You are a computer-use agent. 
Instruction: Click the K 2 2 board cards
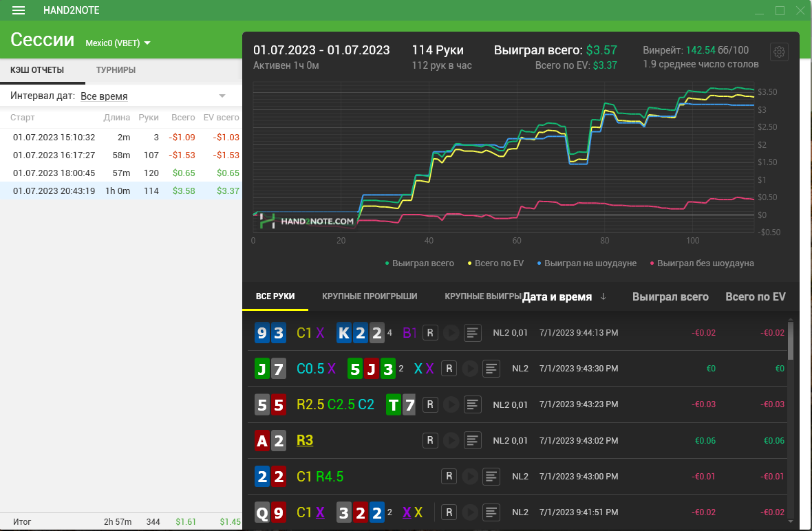361,333
